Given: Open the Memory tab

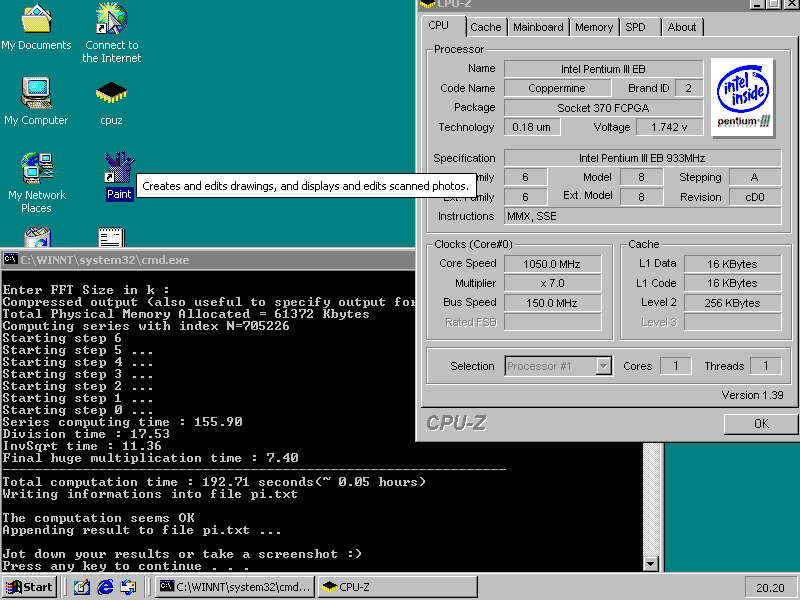Looking at the screenshot, I should point(594,27).
